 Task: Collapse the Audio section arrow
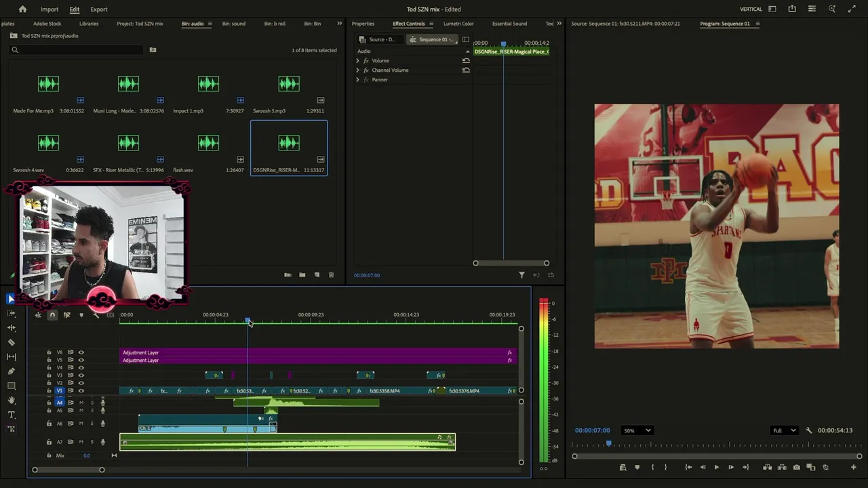click(x=467, y=52)
